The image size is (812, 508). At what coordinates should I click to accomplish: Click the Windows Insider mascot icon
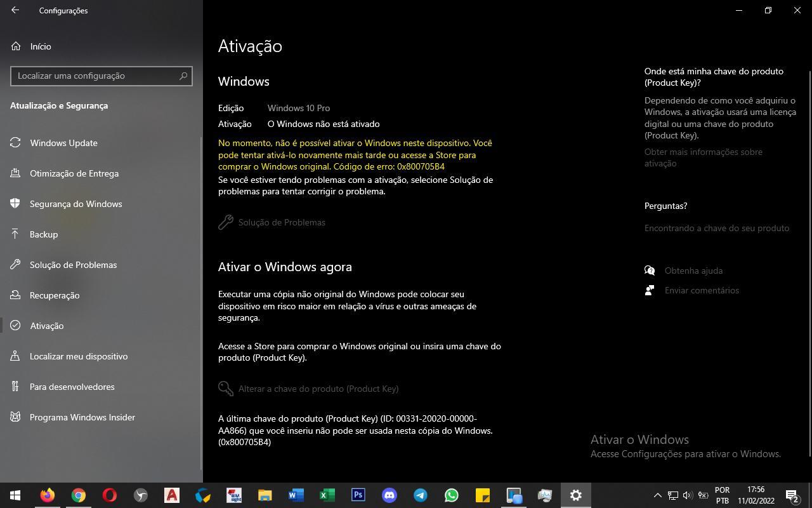16,417
